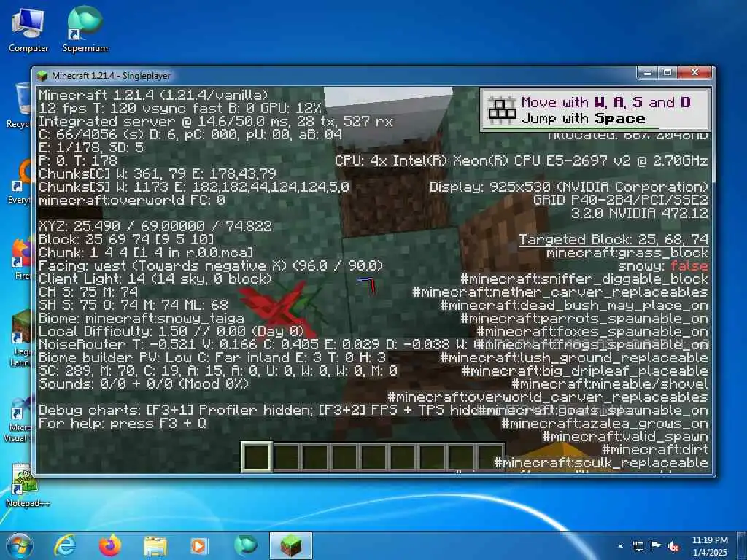The image size is (747, 560).
Task: Click the 'Client Light: 14' line
Action: click(155, 279)
